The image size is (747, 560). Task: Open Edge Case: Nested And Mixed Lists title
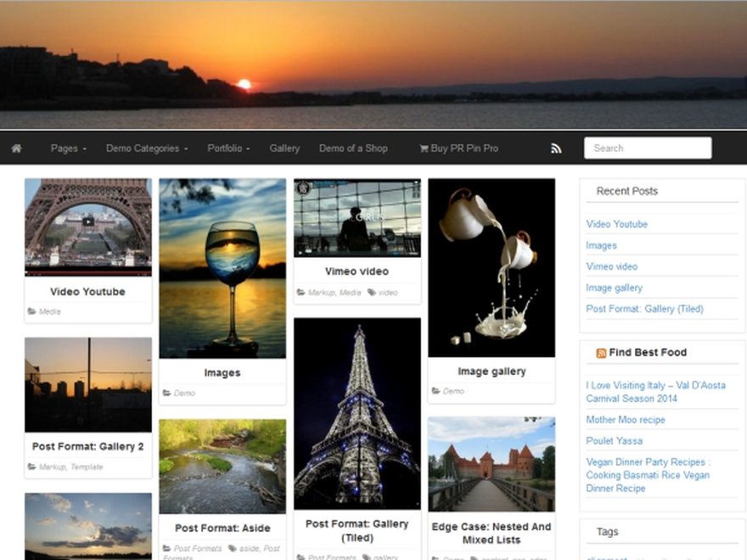coord(491,534)
